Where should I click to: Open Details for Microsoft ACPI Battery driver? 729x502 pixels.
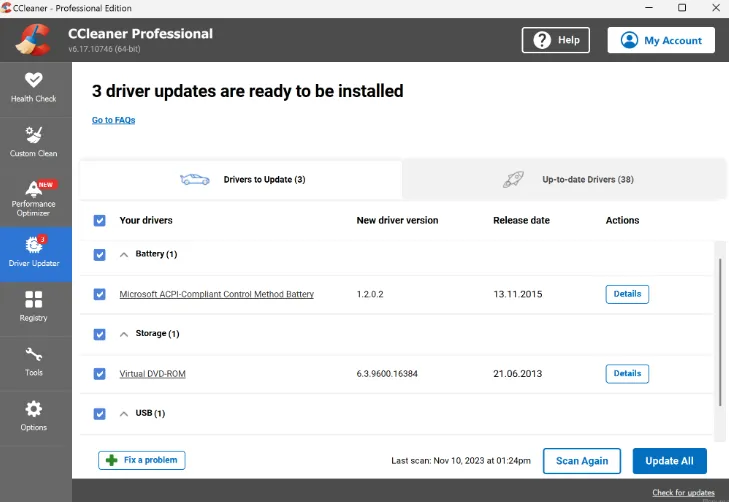[627, 294]
